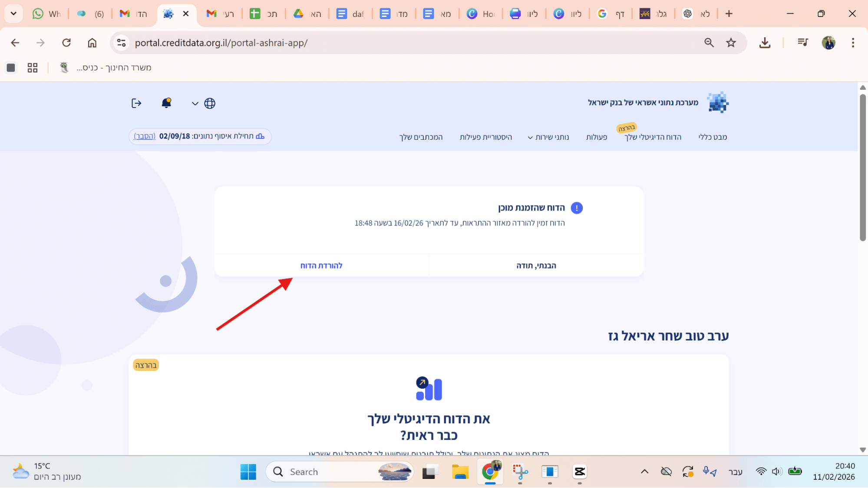Click the Bank of Israel credit data logo
This screenshot has width=868, height=488.
718,102
